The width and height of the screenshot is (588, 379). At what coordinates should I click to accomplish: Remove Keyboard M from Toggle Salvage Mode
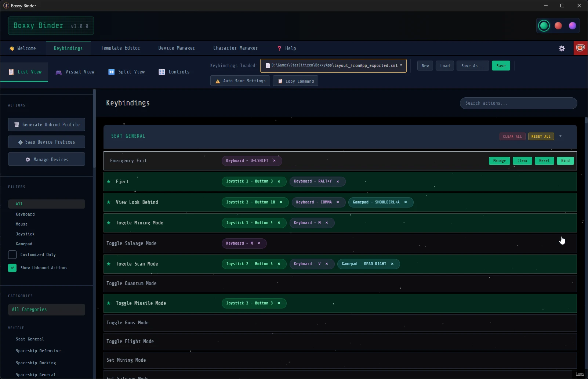pyautogui.click(x=259, y=243)
